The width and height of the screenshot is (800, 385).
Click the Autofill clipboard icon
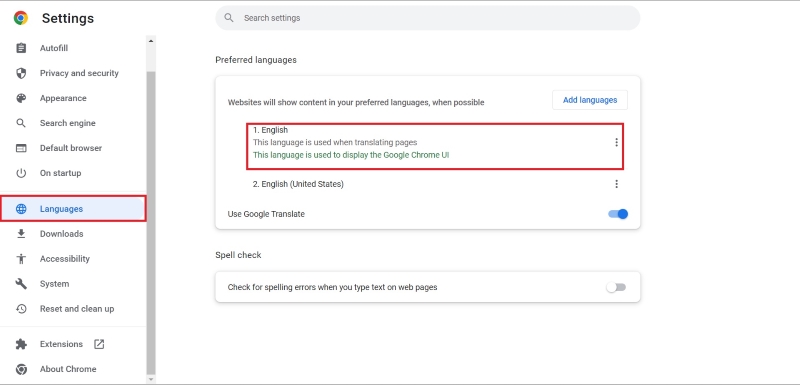pyautogui.click(x=21, y=48)
